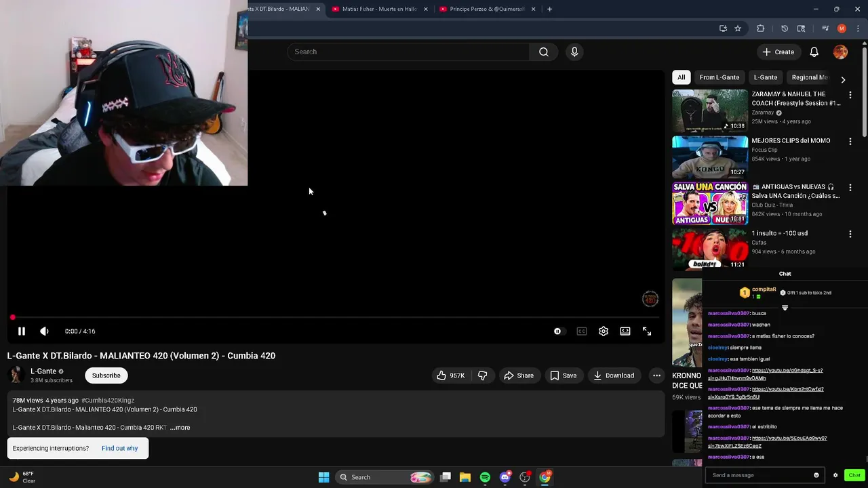
Task: Open the L-Gante channel avatar
Action: click(16, 375)
